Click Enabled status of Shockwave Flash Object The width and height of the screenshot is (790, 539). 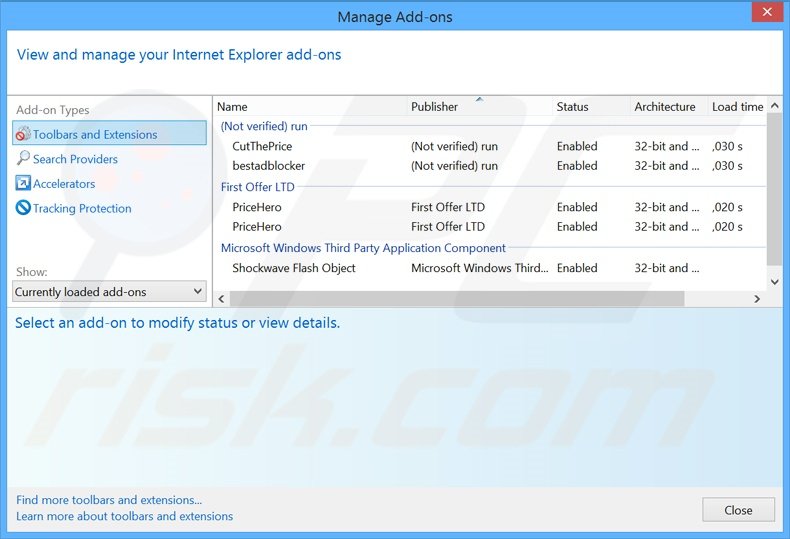click(577, 268)
